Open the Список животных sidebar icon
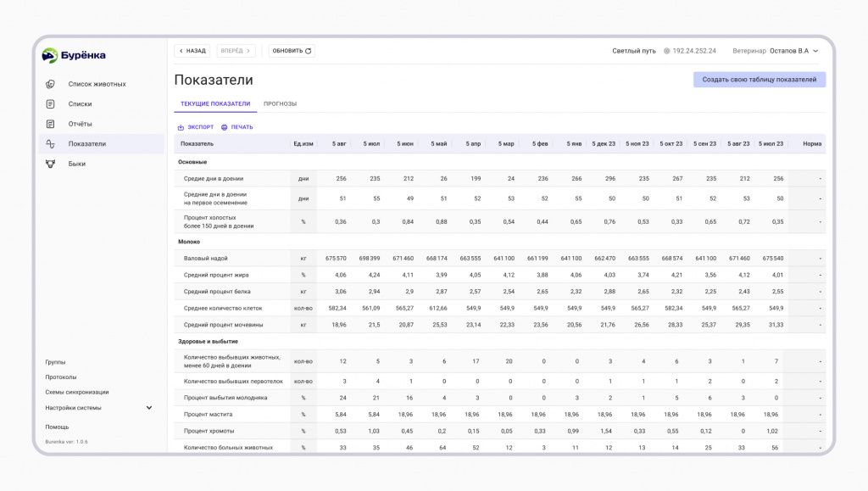Screen dimensions: 868x491 pos(50,84)
